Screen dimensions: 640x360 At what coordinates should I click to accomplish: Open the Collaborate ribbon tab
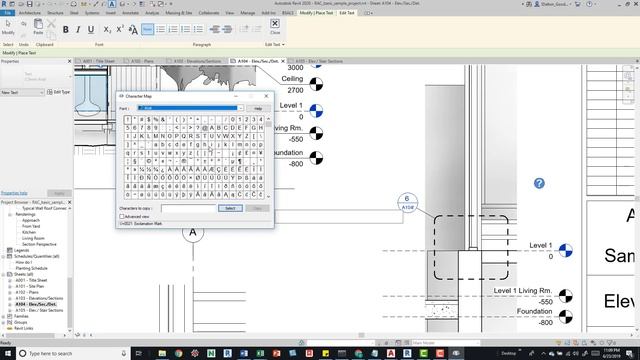[x=209, y=13]
